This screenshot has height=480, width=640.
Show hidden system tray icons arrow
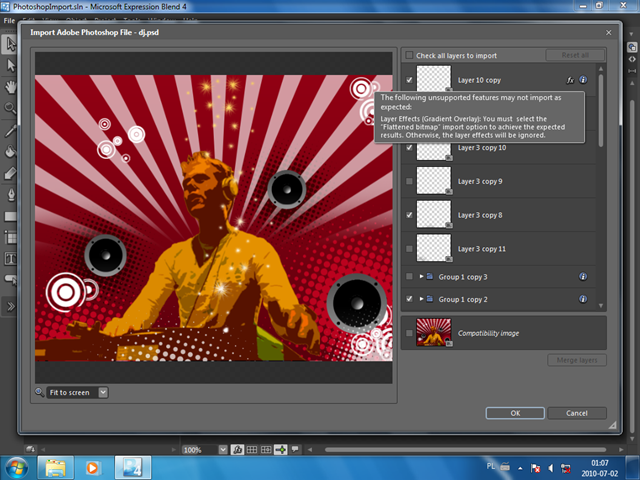[x=520, y=468]
